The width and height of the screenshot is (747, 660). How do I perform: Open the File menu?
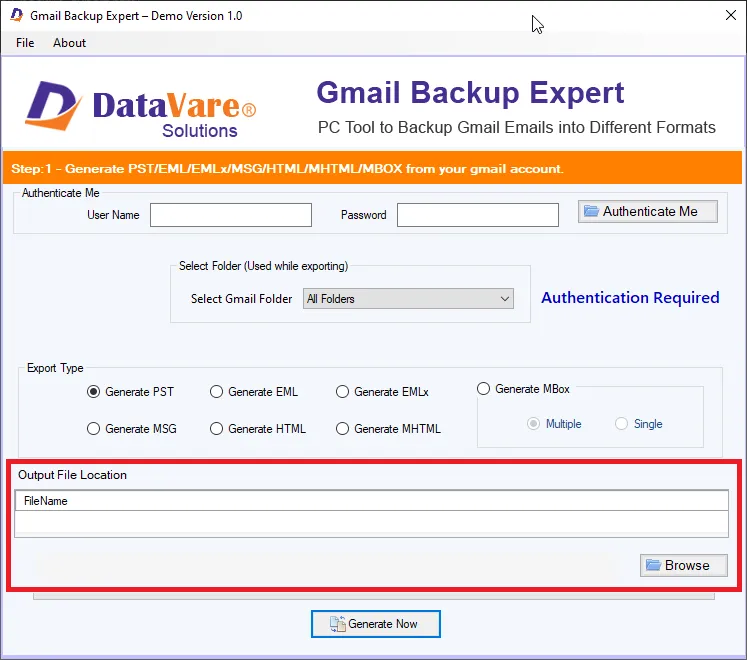click(25, 43)
